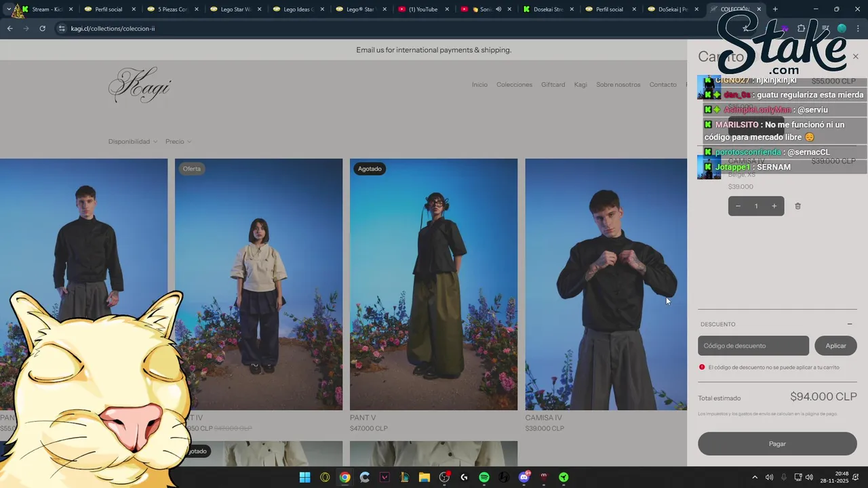Show hidden system tray icons
This screenshot has width=868, height=488.
point(754,477)
